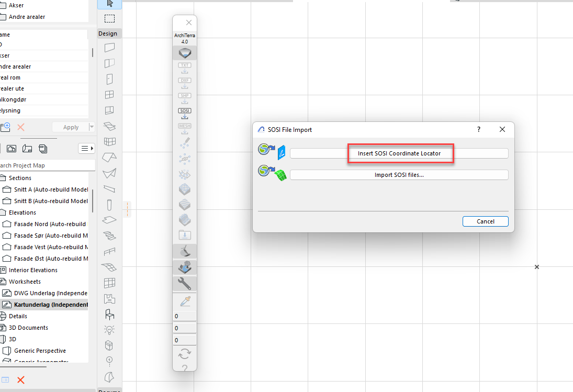Click the ArchiTerra terrain mesh icon
This screenshot has width=573, height=392.
[x=185, y=53]
